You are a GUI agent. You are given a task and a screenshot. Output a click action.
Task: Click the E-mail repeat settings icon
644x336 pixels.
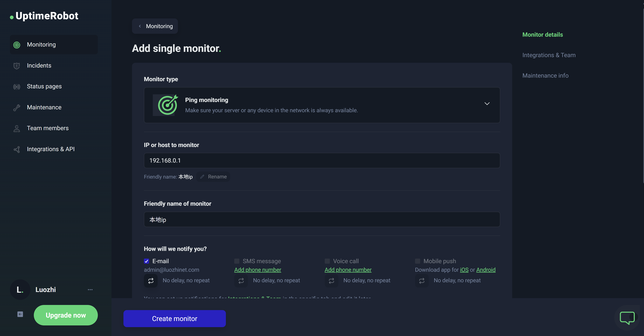pos(151,281)
